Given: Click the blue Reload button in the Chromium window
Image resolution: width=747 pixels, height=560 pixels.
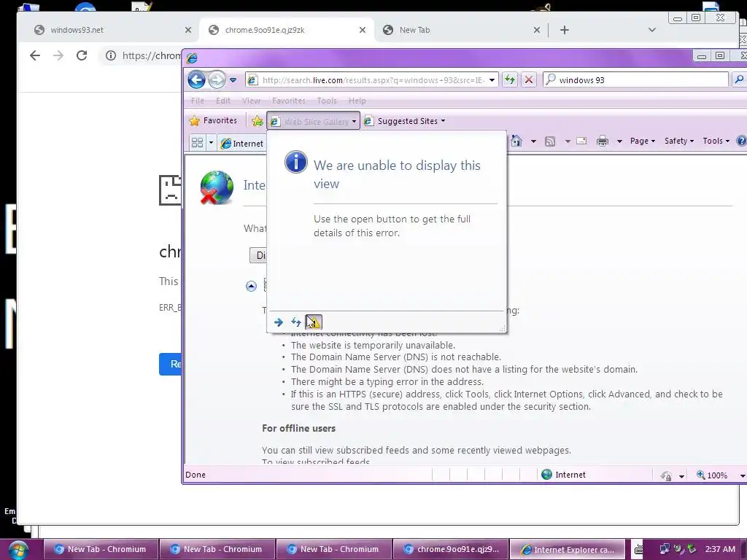Looking at the screenshot, I should (171, 365).
